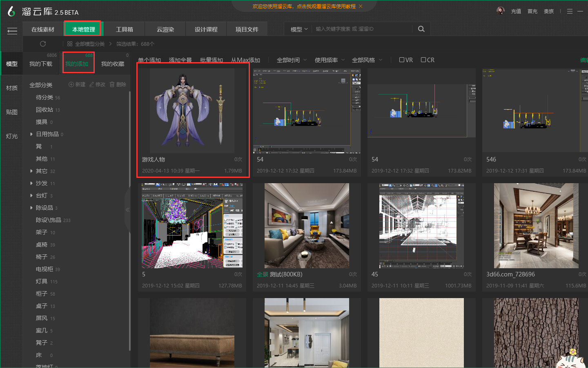588x368 pixels.
Task: Open the 项目文件 tab
Action: click(247, 29)
